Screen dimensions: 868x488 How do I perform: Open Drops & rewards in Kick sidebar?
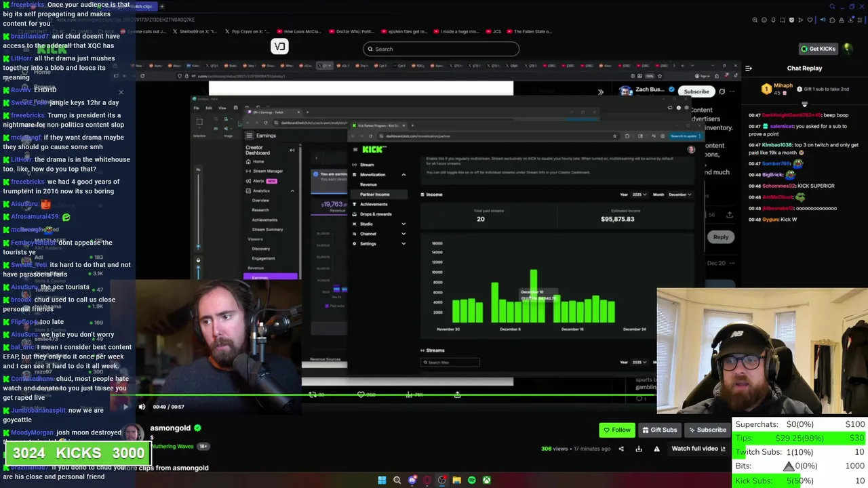pos(375,214)
